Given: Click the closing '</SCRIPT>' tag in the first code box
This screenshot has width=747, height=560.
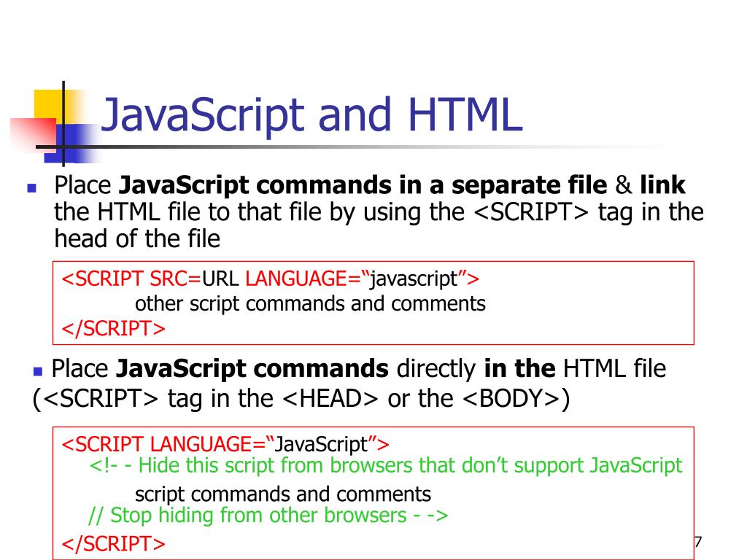Looking at the screenshot, I should pyautogui.click(x=113, y=329).
